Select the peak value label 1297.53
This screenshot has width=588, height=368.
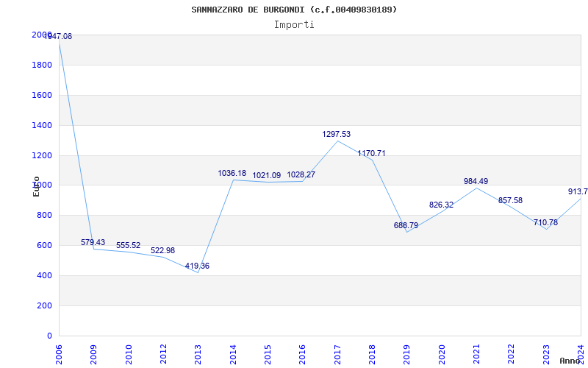(337, 134)
